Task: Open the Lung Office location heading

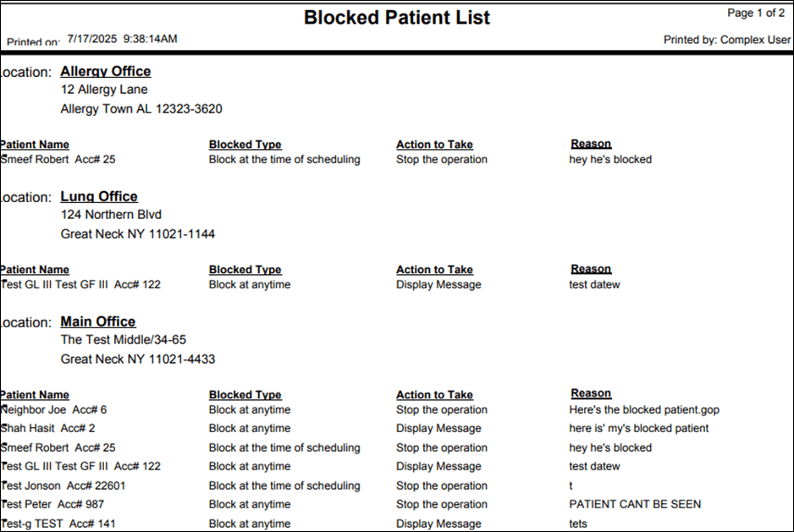Action: point(98,197)
